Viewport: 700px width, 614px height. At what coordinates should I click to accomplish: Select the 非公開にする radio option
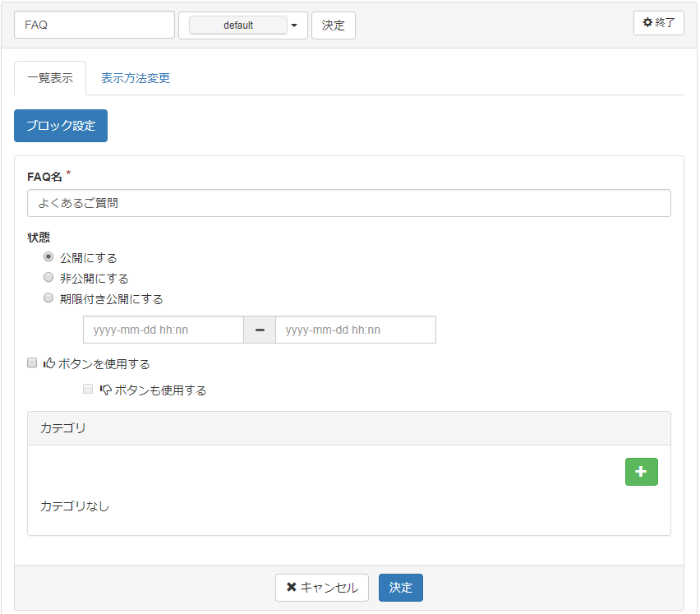point(48,278)
